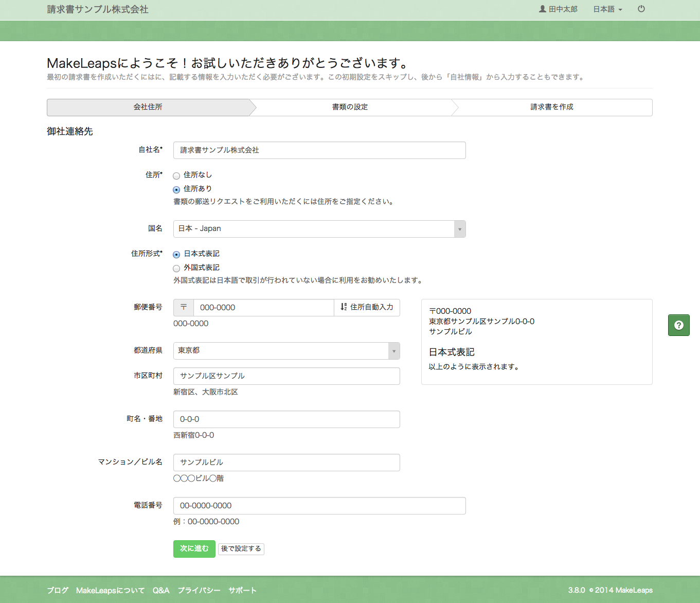Go to 書類の設定 step tab
Screen dimensions: 700x603
(350, 107)
